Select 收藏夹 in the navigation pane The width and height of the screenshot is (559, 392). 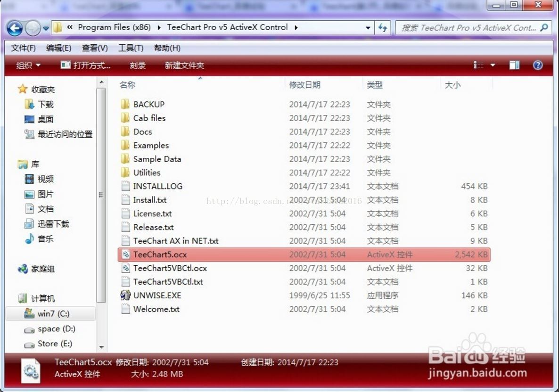pyautogui.click(x=37, y=89)
